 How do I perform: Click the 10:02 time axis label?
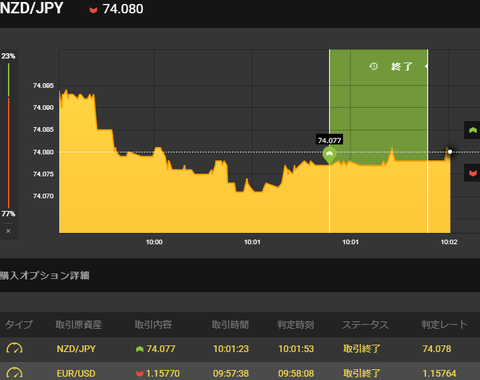[449, 242]
